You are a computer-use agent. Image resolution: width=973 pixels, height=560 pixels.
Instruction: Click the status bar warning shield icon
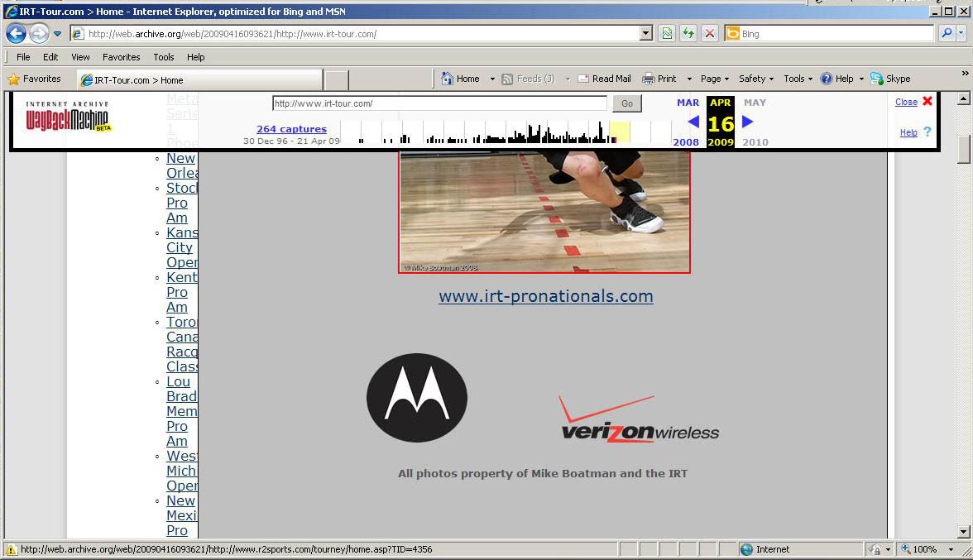tap(11, 549)
